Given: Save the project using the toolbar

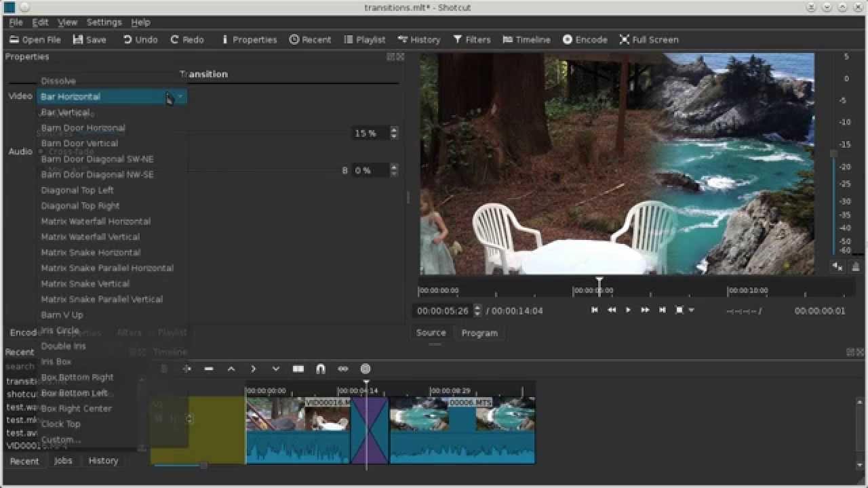Looking at the screenshot, I should pyautogui.click(x=90, y=39).
